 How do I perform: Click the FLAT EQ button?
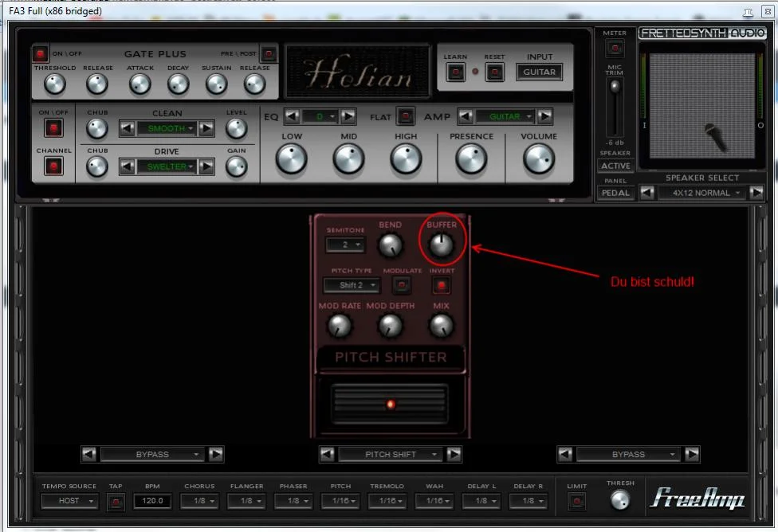(x=405, y=116)
